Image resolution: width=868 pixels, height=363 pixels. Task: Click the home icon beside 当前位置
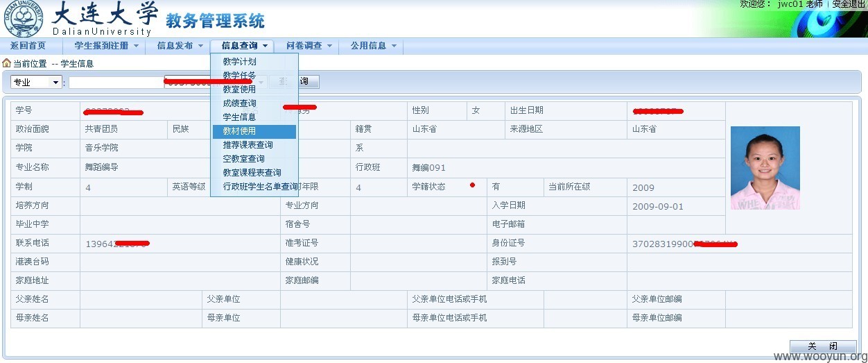click(x=6, y=63)
